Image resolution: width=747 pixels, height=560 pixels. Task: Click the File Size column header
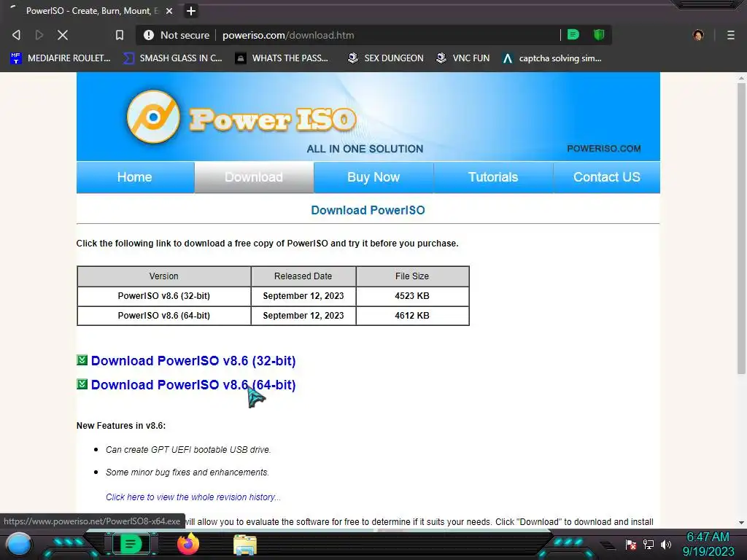coord(412,276)
